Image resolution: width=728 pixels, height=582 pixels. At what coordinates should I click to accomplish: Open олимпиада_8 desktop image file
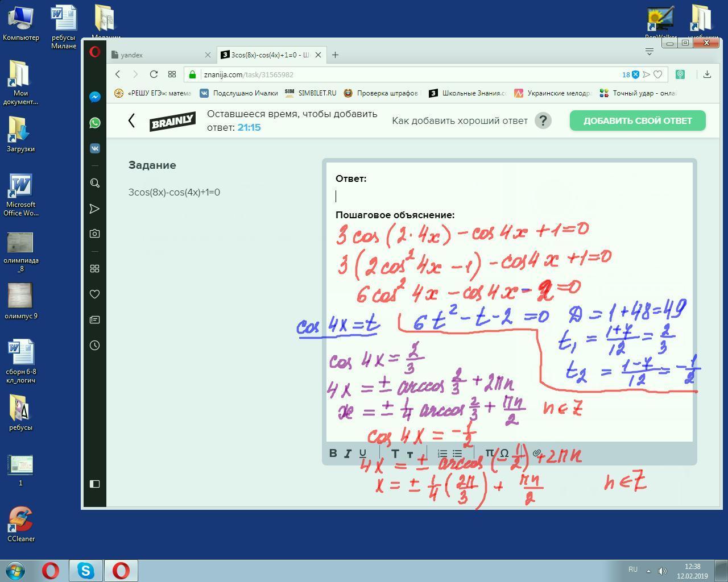click(x=21, y=252)
